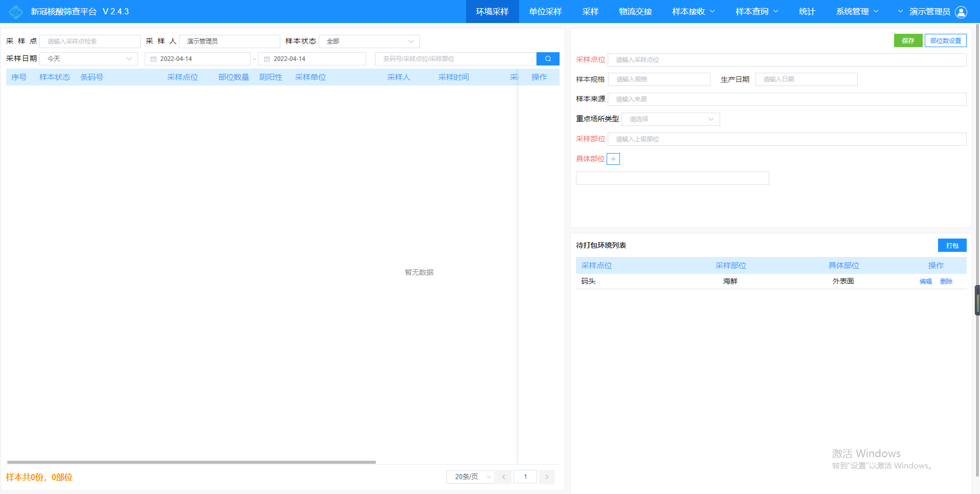This screenshot has width=980, height=494.
Task: Click the green 保存 button
Action: click(908, 41)
